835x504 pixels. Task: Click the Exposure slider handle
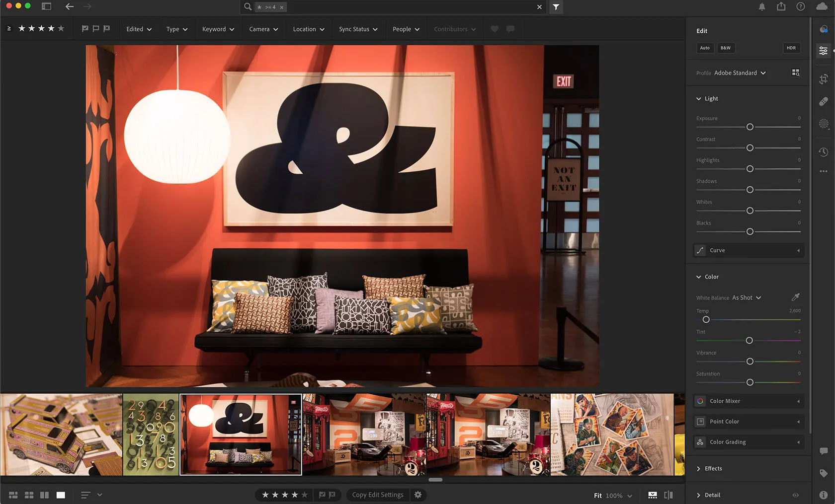pyautogui.click(x=750, y=127)
